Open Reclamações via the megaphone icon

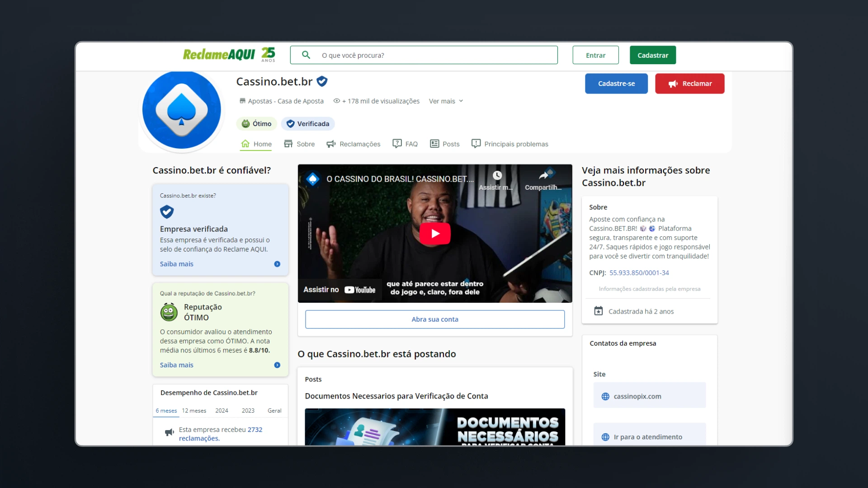point(331,143)
